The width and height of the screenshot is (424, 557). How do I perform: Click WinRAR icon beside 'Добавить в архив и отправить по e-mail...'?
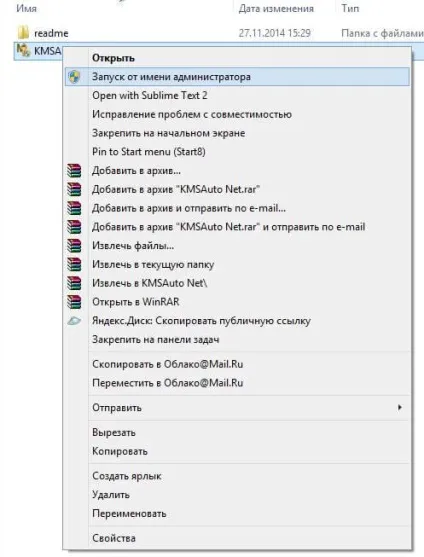[74, 209]
